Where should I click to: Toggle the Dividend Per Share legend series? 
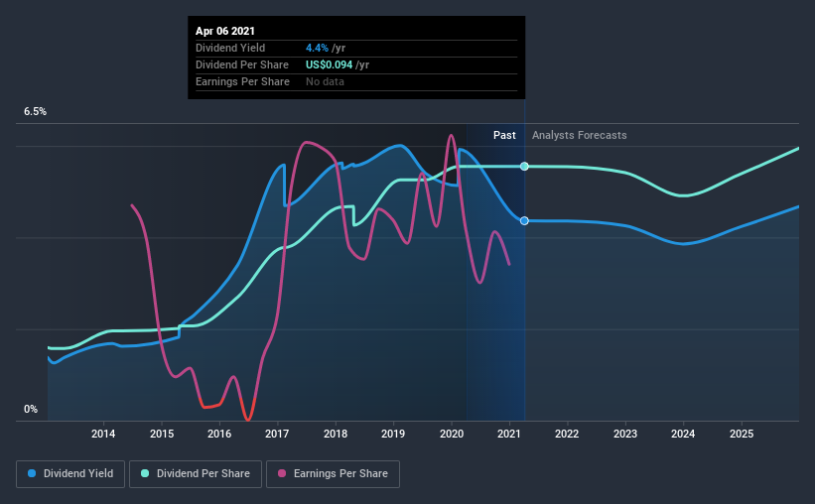coord(196,474)
